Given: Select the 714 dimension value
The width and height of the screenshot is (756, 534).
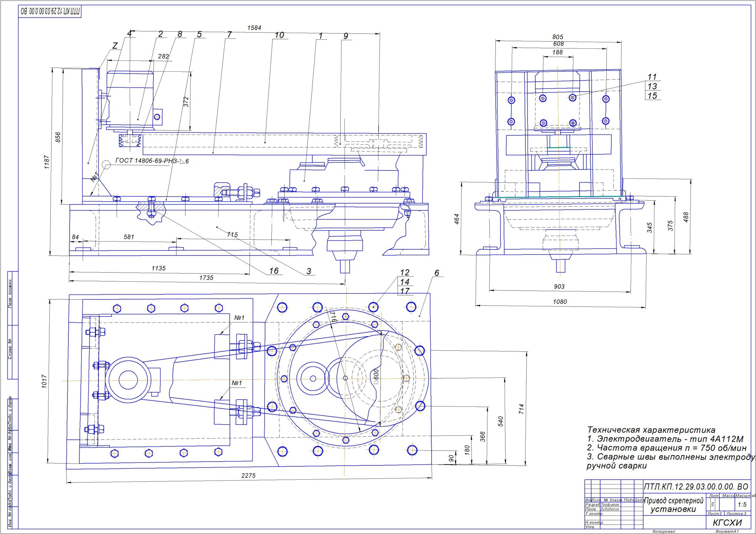Looking at the screenshot, I should point(521,409).
